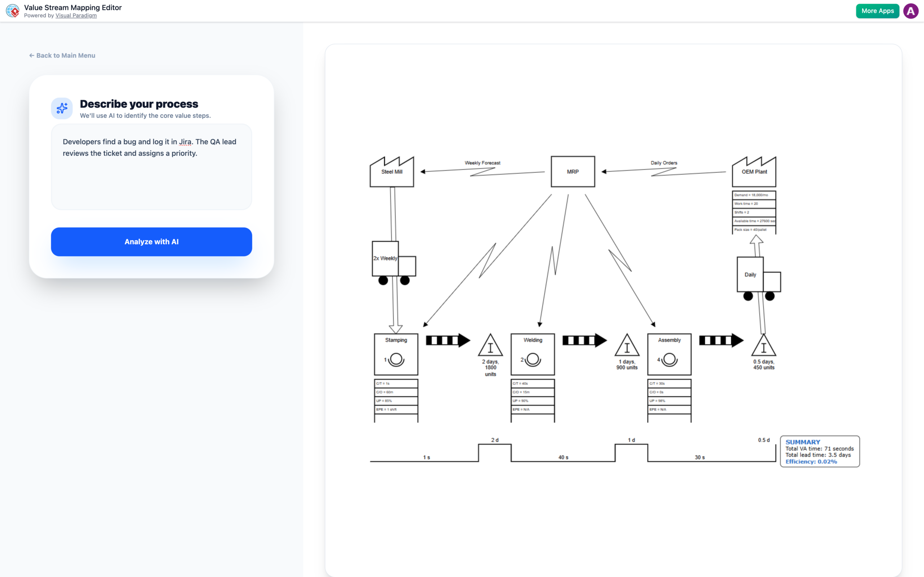Open the user avatar labeled A

point(911,11)
